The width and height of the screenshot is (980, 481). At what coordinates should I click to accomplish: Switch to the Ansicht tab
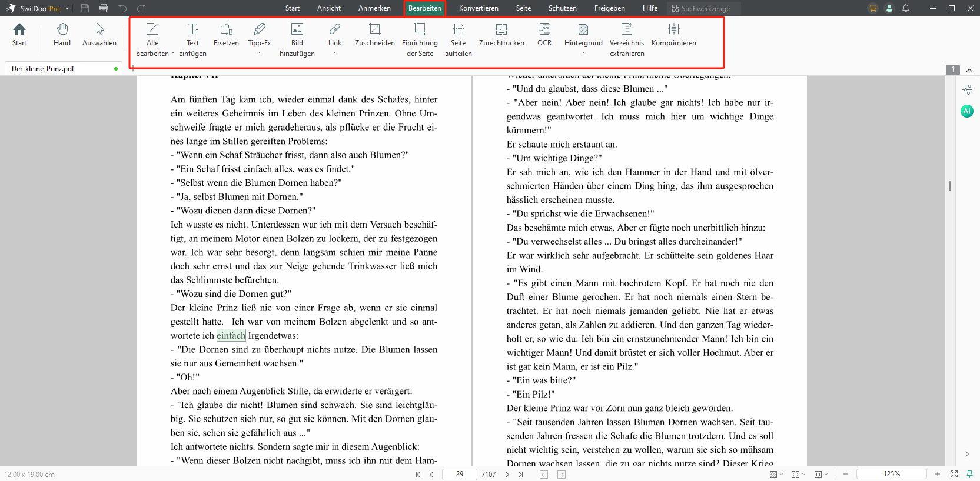click(329, 8)
